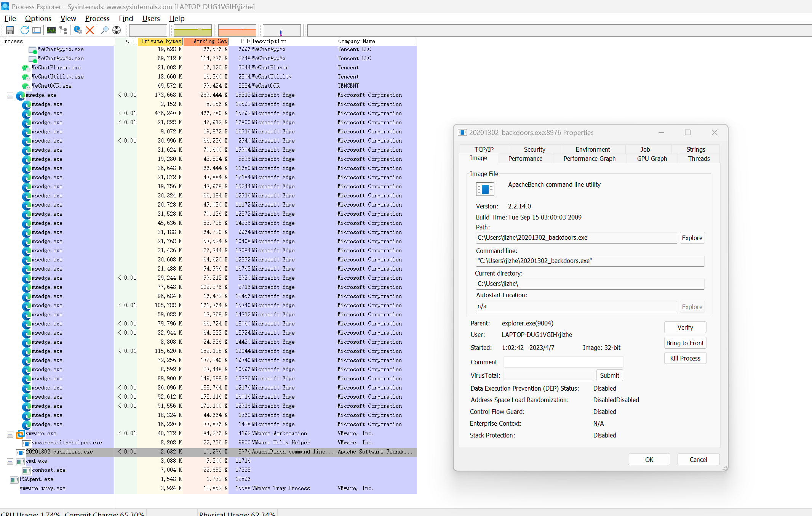Click the Edge icon for PID 15312
Image resolution: width=812 pixels, height=516 pixels.
click(x=21, y=95)
